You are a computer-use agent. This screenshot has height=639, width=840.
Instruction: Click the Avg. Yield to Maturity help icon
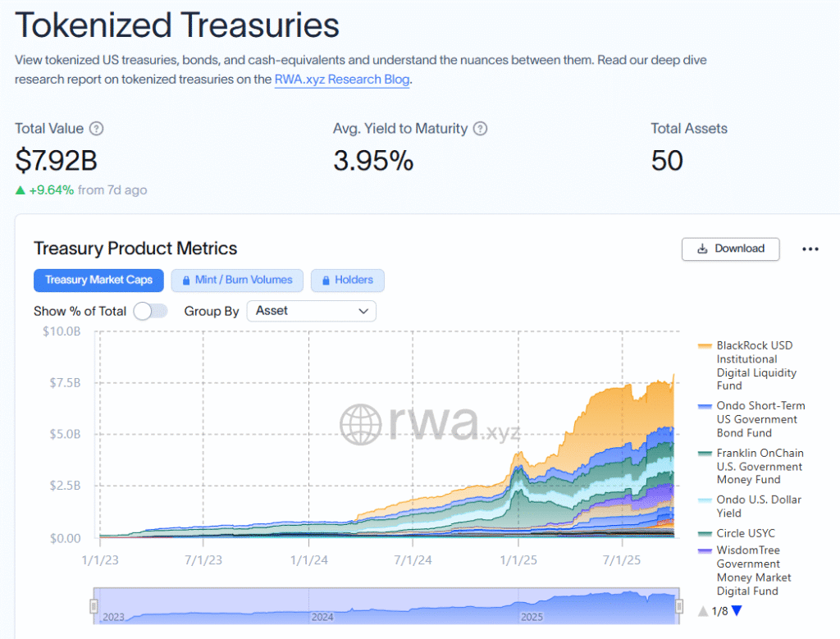point(481,129)
